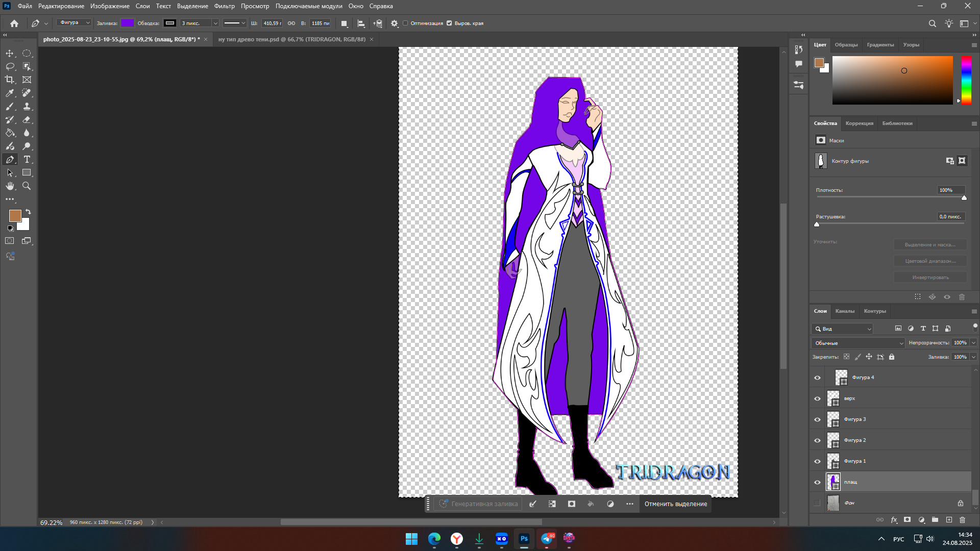Switch to the Каналы tab

(844, 311)
